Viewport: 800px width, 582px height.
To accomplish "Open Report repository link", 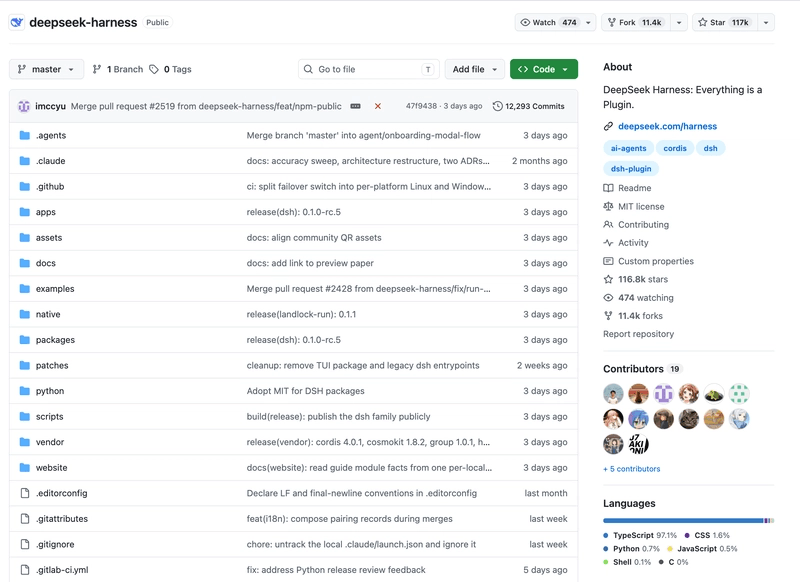I will pyautogui.click(x=638, y=334).
